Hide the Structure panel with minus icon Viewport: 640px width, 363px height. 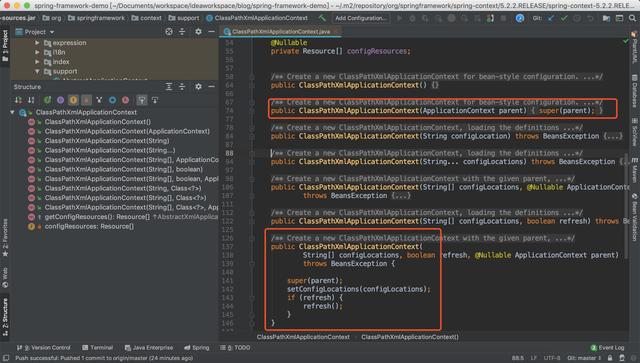(x=211, y=87)
